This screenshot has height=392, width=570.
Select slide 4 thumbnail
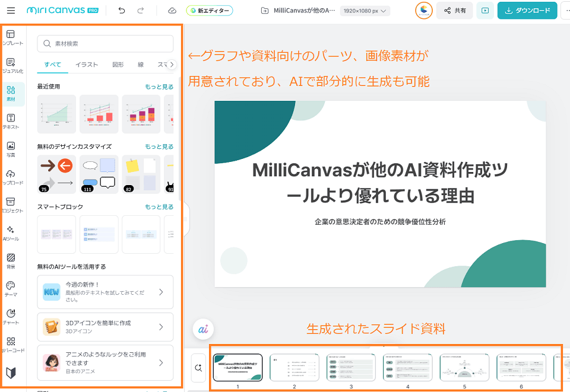(408, 368)
